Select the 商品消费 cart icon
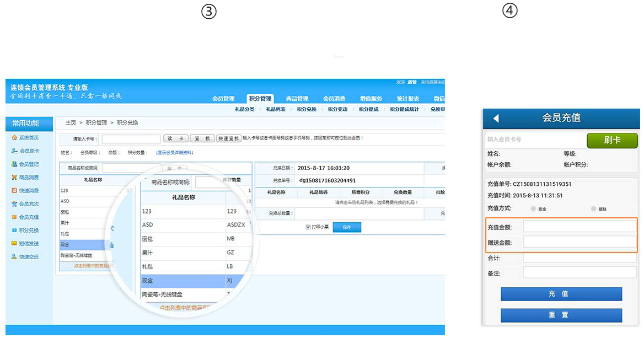The image size is (644, 343). [x=14, y=177]
